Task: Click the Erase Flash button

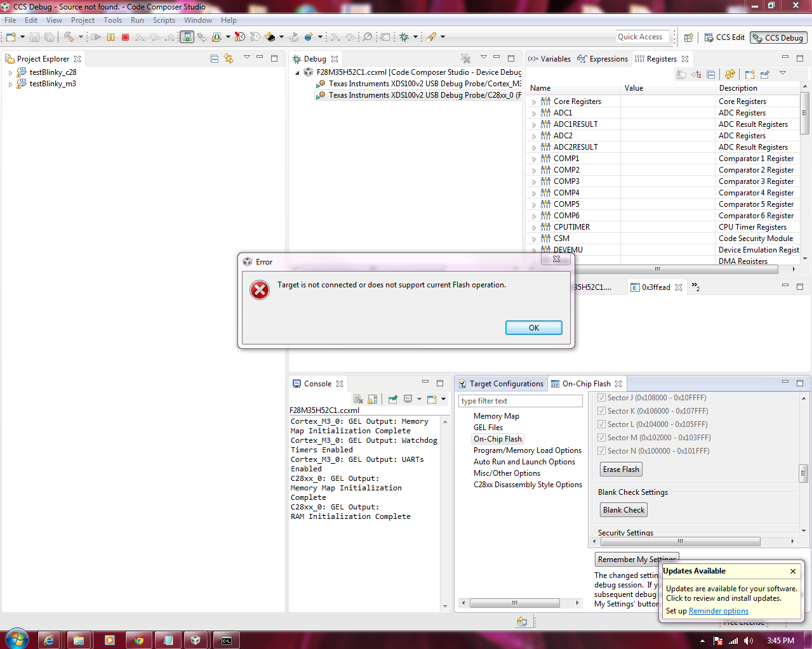Action: (x=622, y=469)
